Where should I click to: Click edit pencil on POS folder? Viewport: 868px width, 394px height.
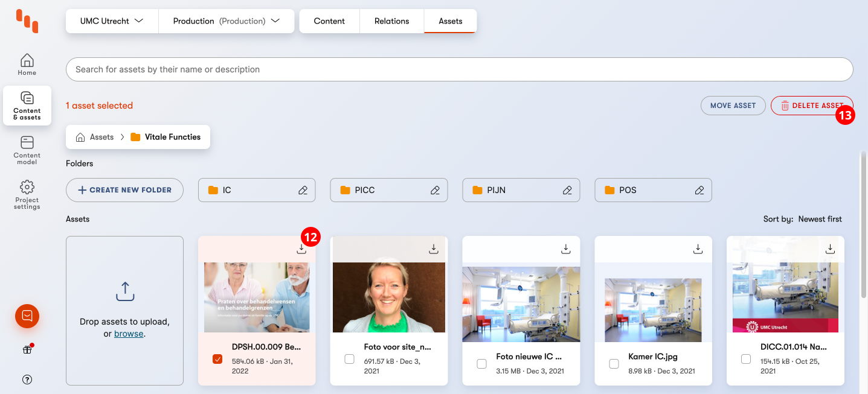(x=699, y=190)
